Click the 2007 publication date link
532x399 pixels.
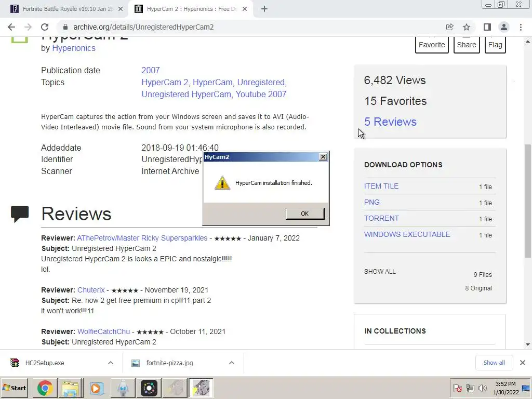coord(150,70)
